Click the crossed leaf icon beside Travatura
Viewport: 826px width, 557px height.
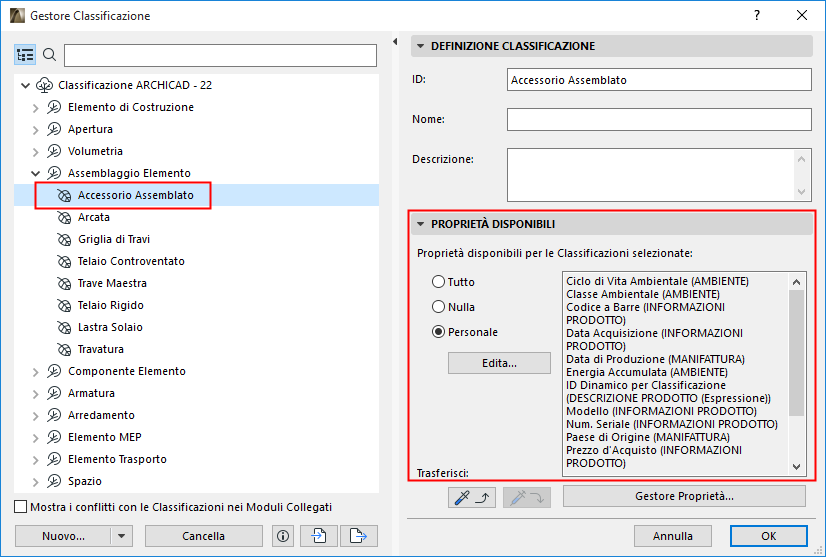64,349
